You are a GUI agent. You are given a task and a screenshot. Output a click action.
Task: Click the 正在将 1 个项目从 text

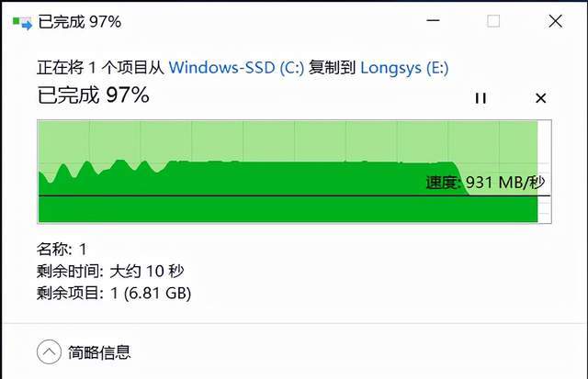pos(101,67)
